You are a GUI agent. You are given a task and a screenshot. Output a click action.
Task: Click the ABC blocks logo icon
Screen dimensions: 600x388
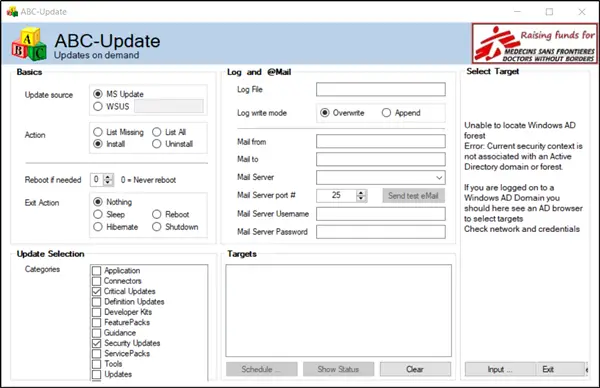(x=29, y=44)
